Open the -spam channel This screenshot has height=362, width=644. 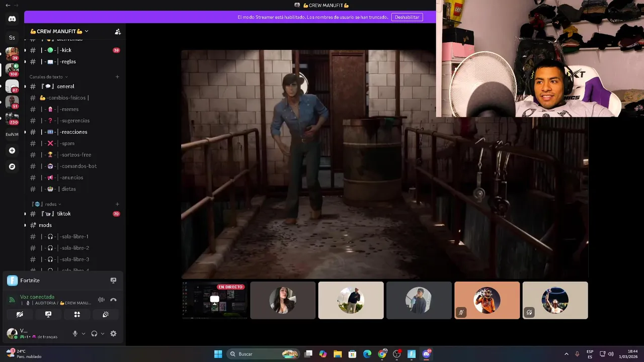pyautogui.click(x=74, y=143)
